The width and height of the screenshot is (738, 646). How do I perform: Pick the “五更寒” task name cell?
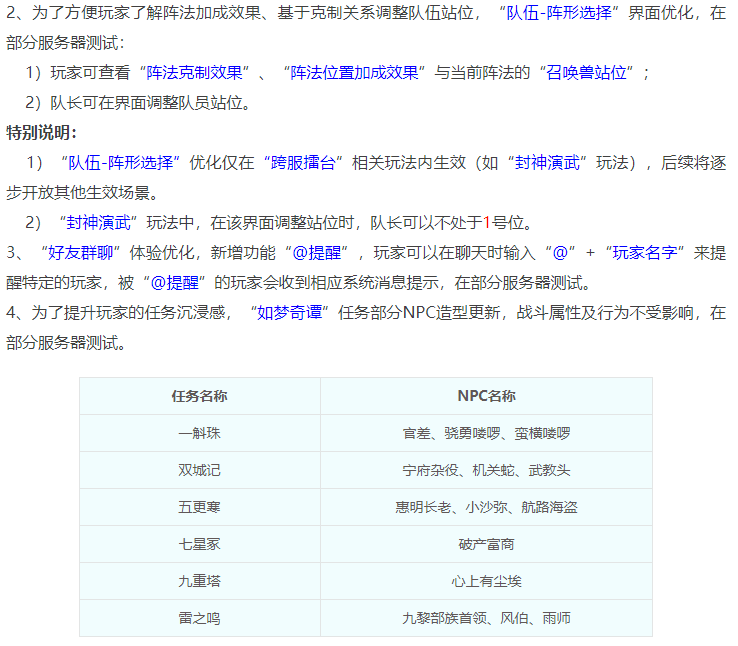click(199, 507)
